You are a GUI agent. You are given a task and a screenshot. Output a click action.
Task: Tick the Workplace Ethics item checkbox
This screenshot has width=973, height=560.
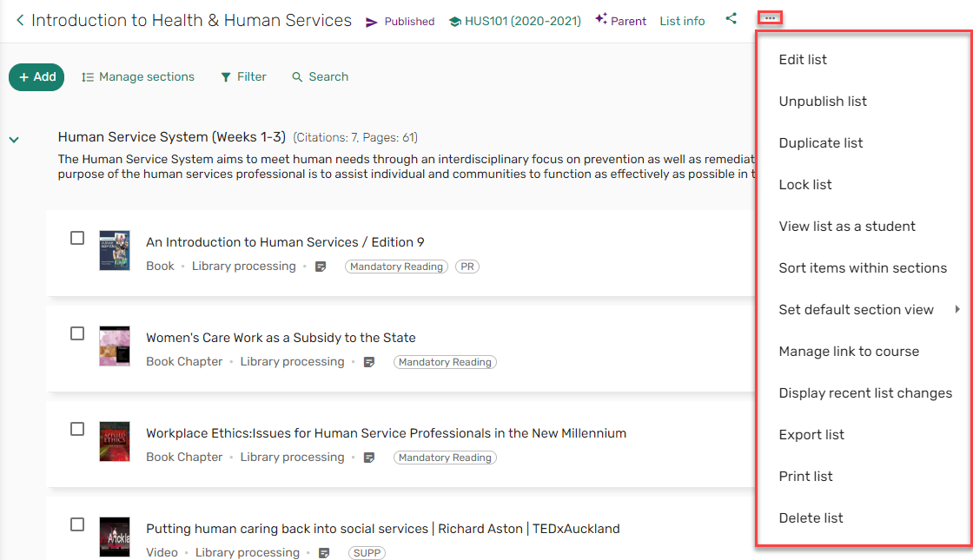[77, 429]
